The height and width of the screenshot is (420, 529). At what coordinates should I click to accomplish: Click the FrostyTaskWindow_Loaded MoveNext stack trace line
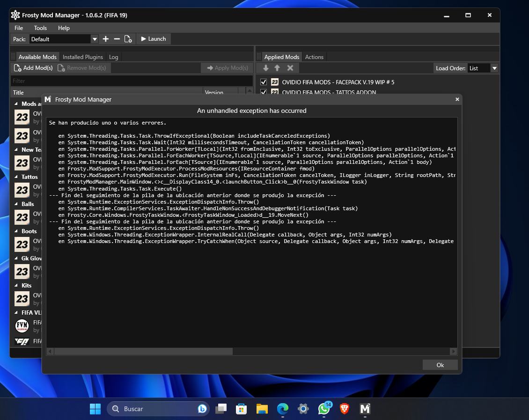[x=183, y=215]
